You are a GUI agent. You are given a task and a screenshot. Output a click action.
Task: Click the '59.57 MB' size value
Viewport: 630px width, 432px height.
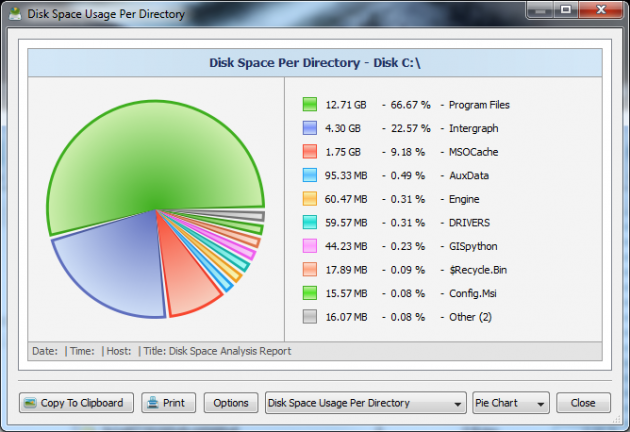[346, 223]
